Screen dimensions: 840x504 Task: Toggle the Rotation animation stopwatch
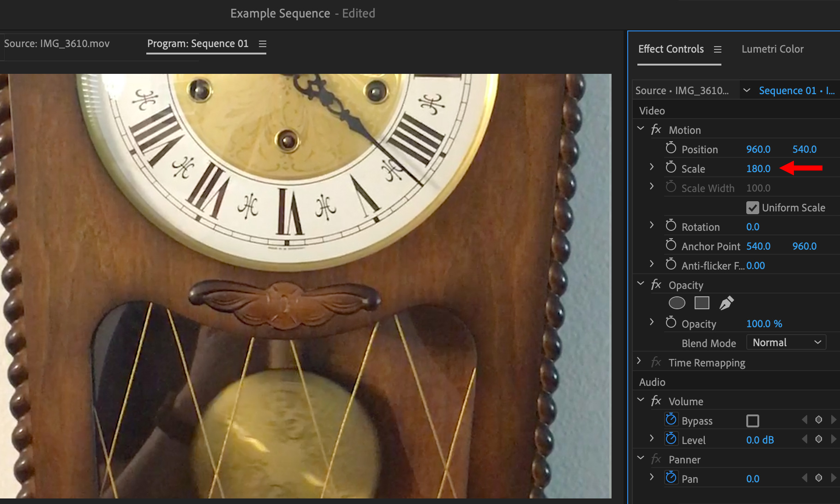pyautogui.click(x=671, y=226)
